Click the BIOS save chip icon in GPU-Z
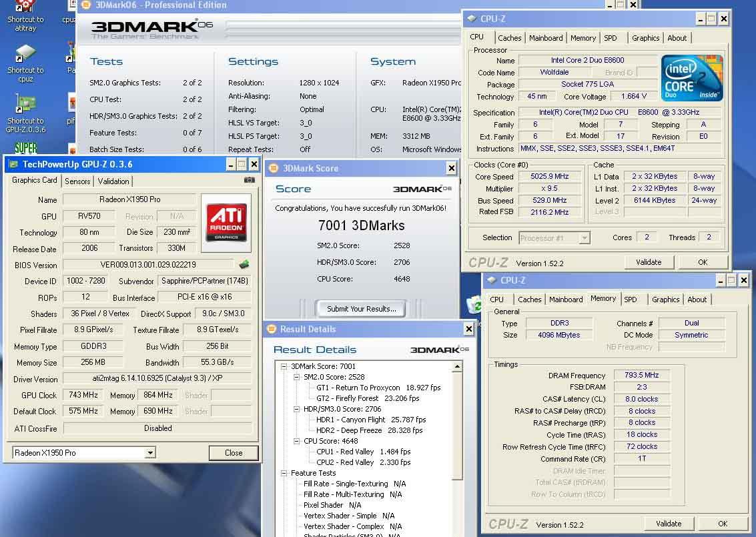756x537 pixels. pos(244,264)
